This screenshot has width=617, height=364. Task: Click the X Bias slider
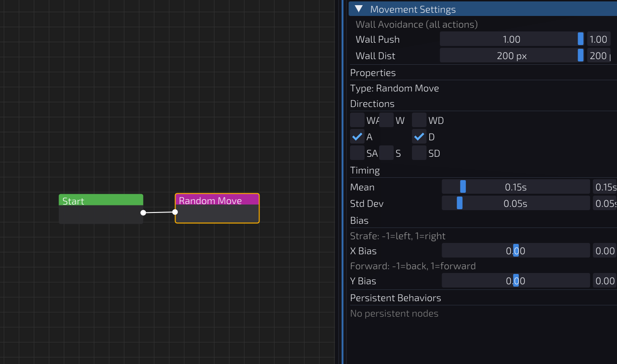[516, 251]
